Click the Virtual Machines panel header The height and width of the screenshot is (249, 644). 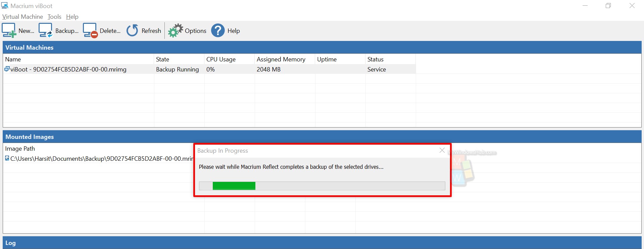[322, 47]
